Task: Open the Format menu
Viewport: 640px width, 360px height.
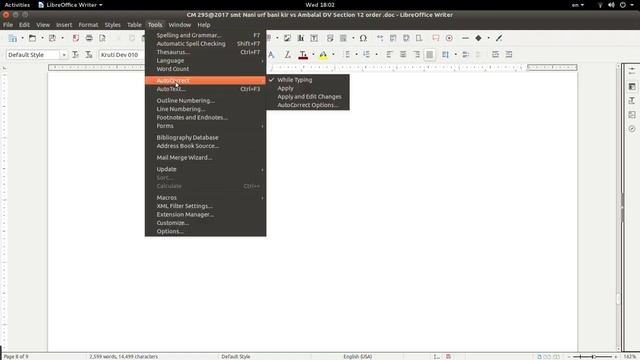Action: [88, 25]
